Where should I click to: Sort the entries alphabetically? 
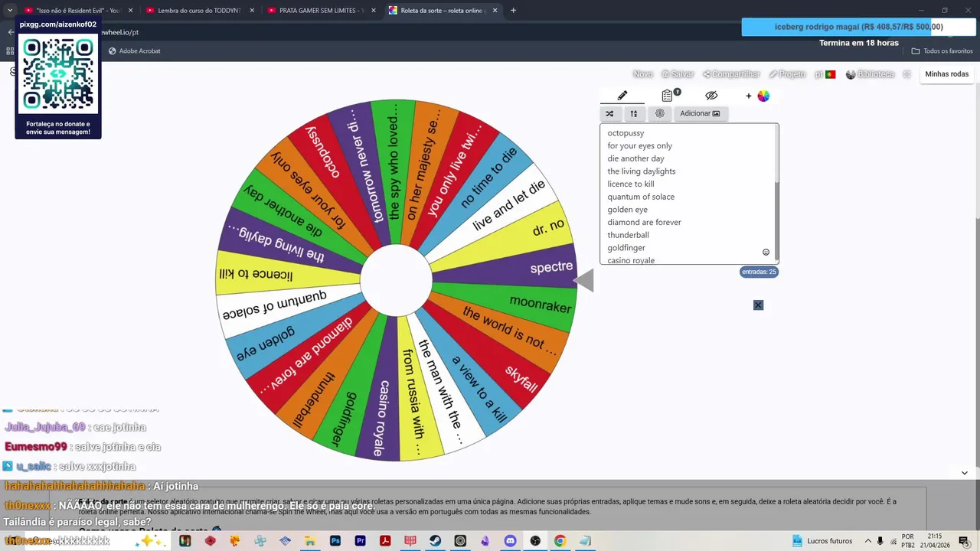(634, 113)
